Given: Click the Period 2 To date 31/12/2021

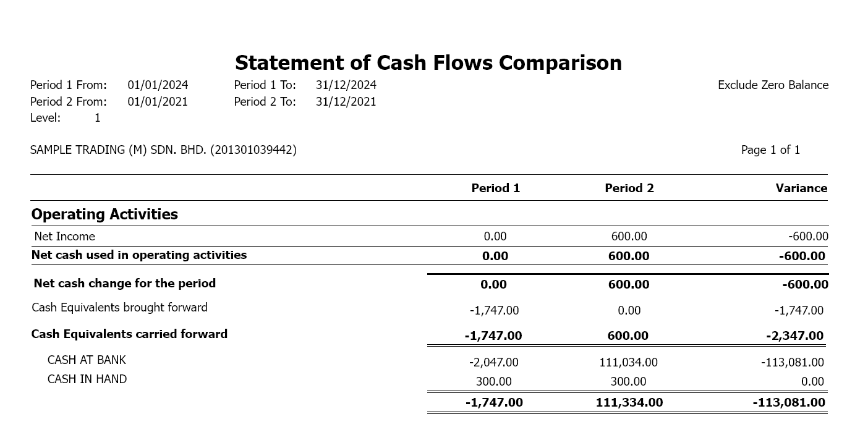Looking at the screenshot, I should pos(346,102).
